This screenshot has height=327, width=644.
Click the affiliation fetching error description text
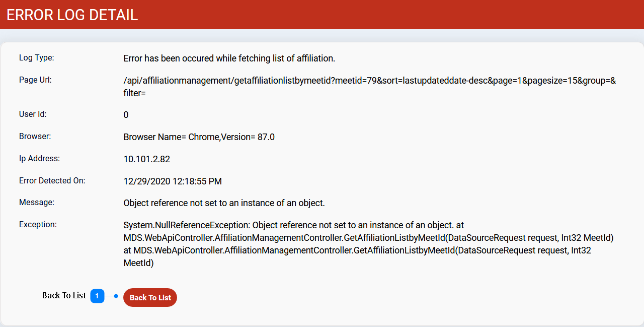click(x=229, y=58)
